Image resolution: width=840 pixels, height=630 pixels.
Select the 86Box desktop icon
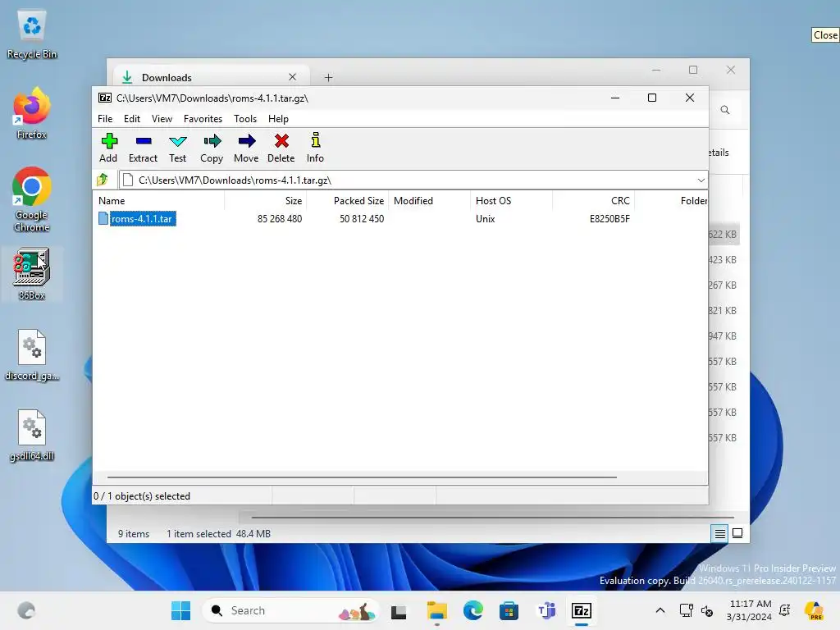32,274
